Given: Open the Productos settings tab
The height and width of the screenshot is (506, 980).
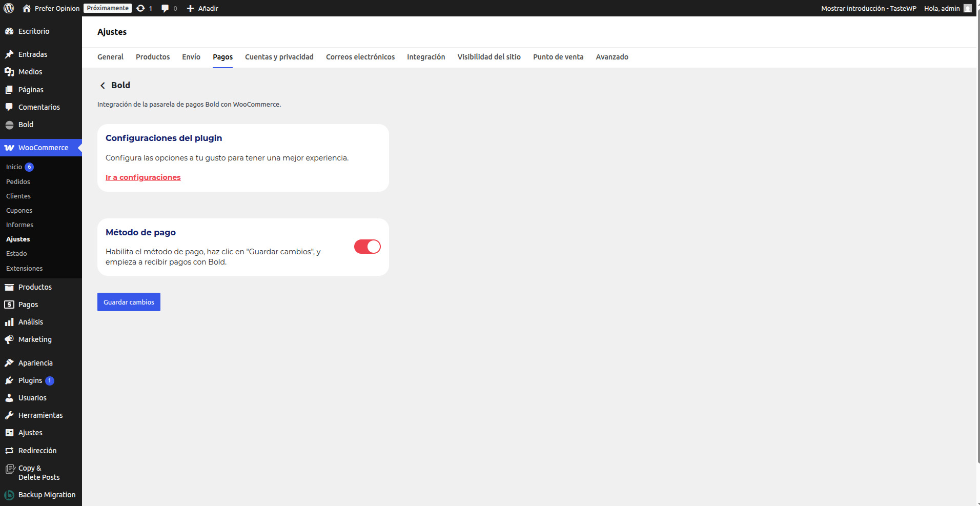Looking at the screenshot, I should point(153,57).
